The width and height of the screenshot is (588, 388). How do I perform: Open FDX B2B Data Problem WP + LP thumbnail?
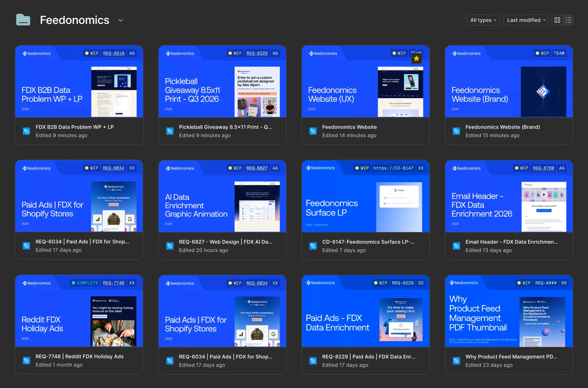coord(79,81)
